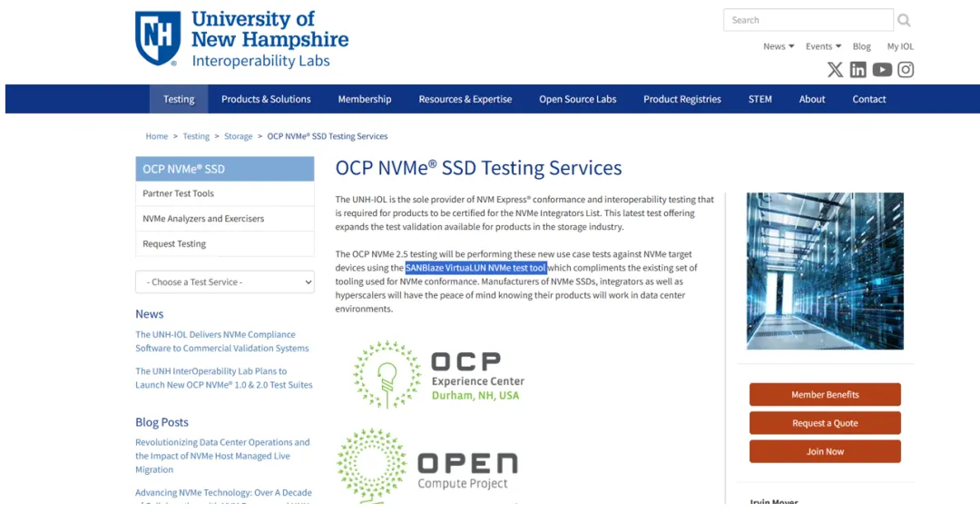Open the My IOL link

pyautogui.click(x=900, y=46)
